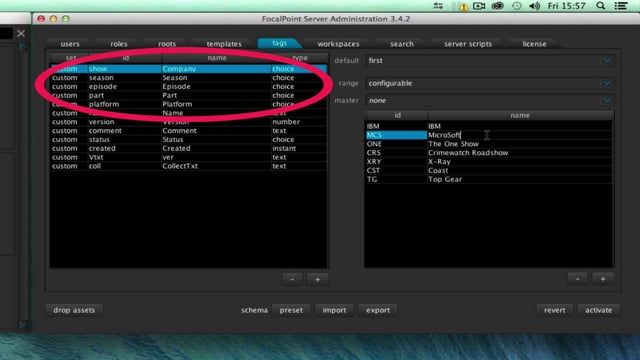Image resolution: width=640 pixels, height=360 pixels.
Task: Add choice with plus button under choices table
Action: pos(603,279)
